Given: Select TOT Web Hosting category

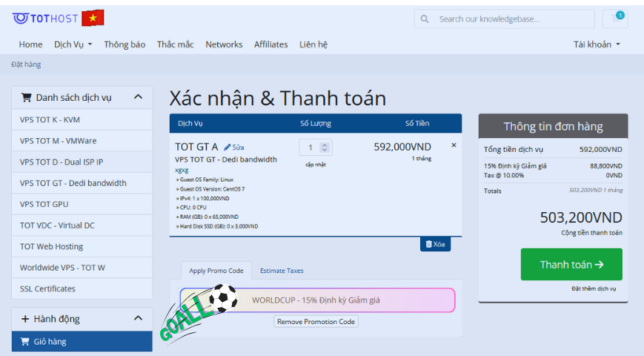Looking at the screenshot, I should (82, 246).
